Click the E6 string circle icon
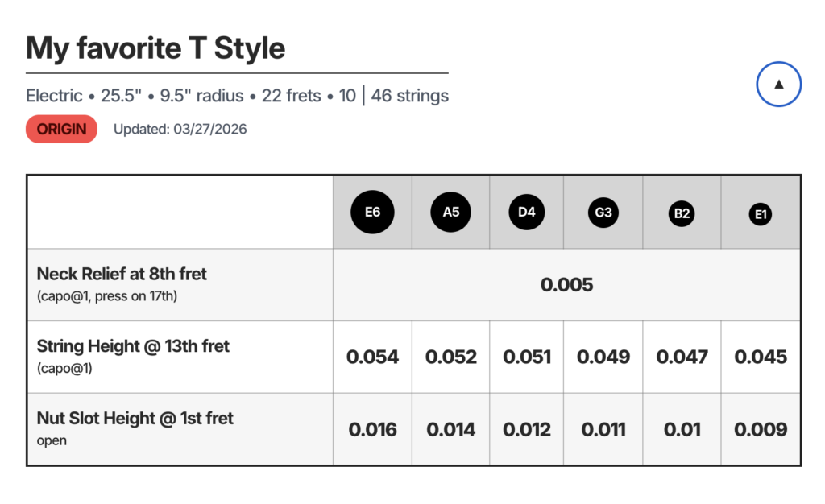The height and width of the screenshot is (504, 825). [x=372, y=213]
